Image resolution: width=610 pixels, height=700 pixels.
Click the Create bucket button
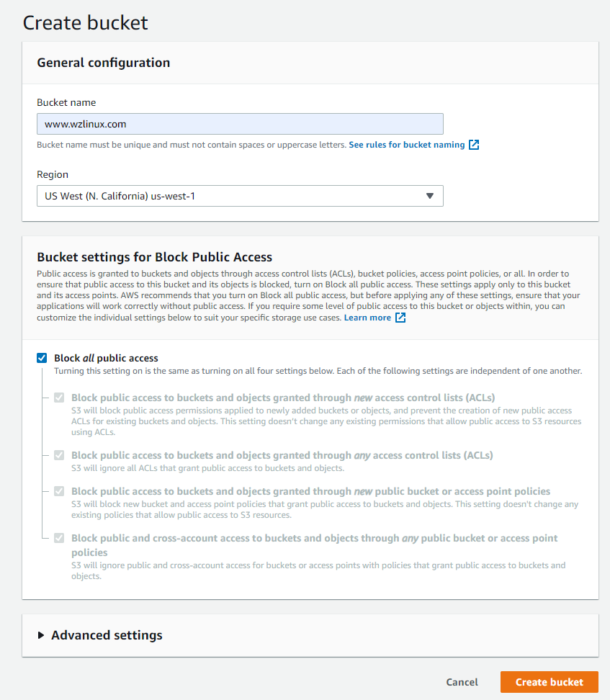coord(550,682)
